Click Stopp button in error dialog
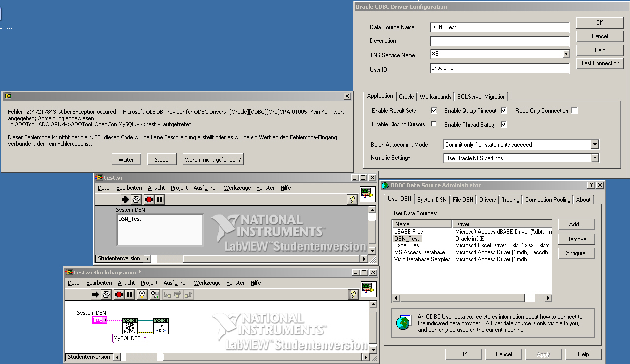Image resolution: width=630 pixels, height=364 pixels. (161, 160)
